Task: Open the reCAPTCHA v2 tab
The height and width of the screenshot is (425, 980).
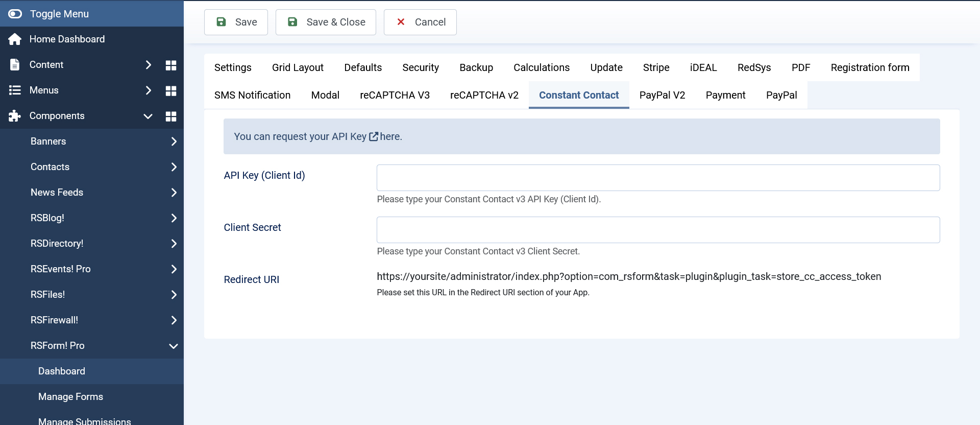Action: coord(484,95)
